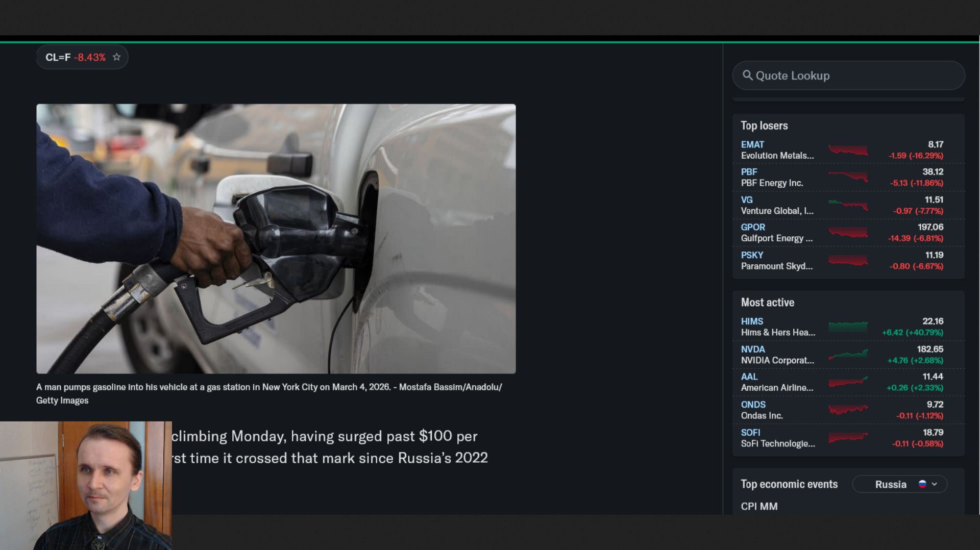Click the Quote Lookup search magnifier icon
The image size is (980, 550).
[747, 76]
